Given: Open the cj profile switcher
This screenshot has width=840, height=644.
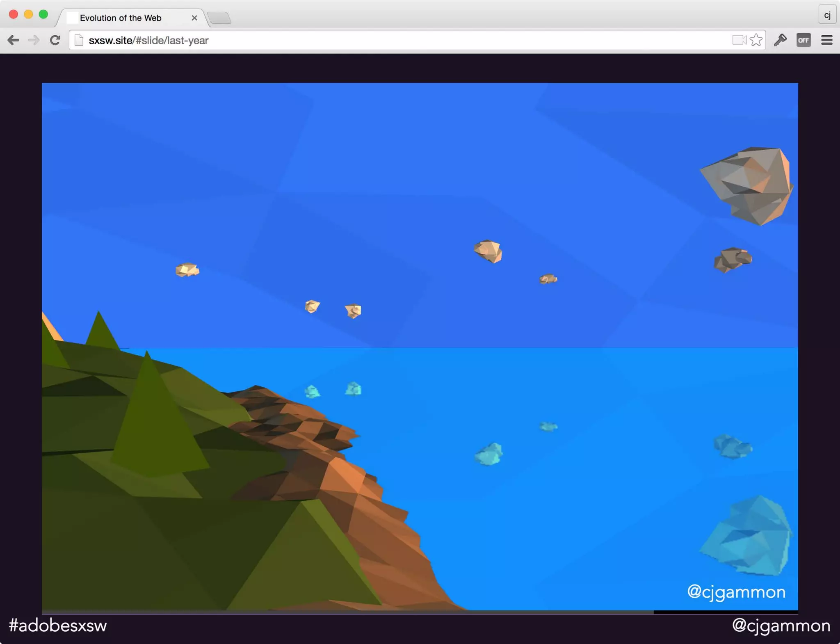Looking at the screenshot, I should (x=827, y=15).
